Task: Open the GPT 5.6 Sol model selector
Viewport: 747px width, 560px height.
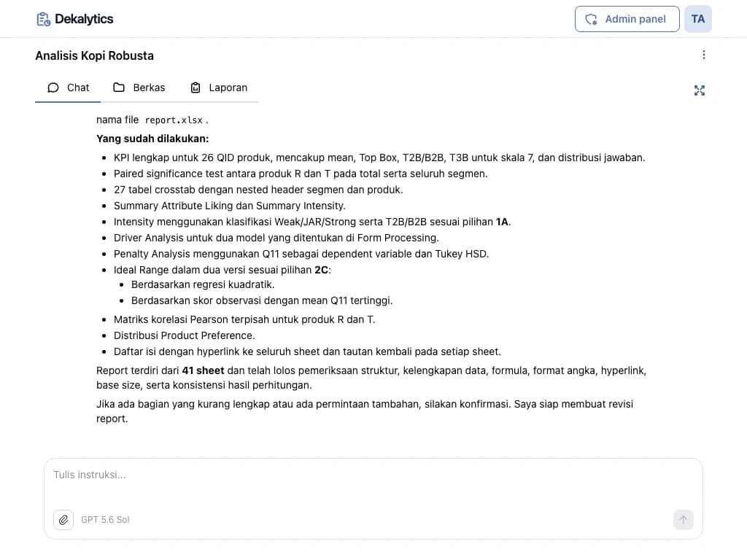Action: click(x=105, y=519)
